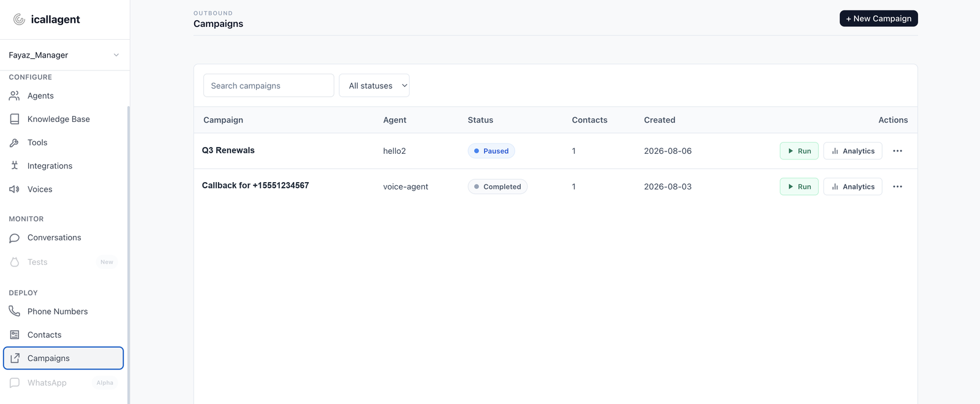
Task: Click the Contacts card icon
Action: [x=15, y=335]
